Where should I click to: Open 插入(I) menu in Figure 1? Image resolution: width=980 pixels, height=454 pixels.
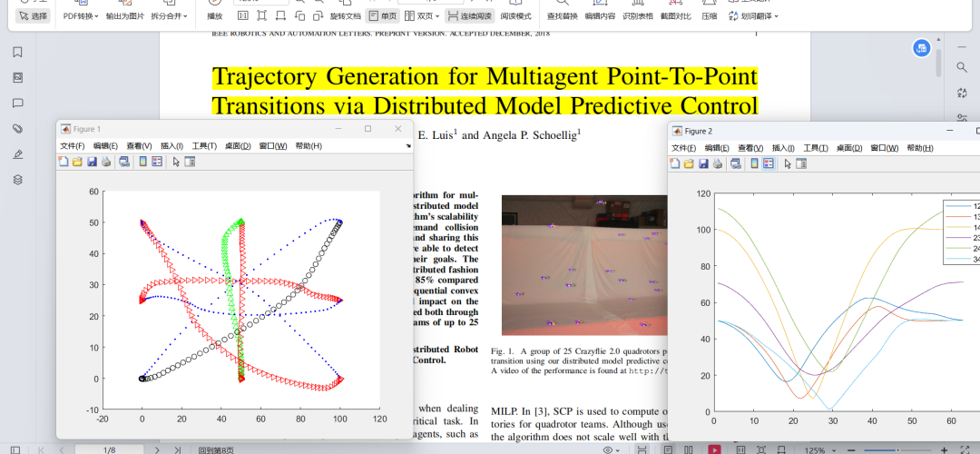tap(171, 145)
